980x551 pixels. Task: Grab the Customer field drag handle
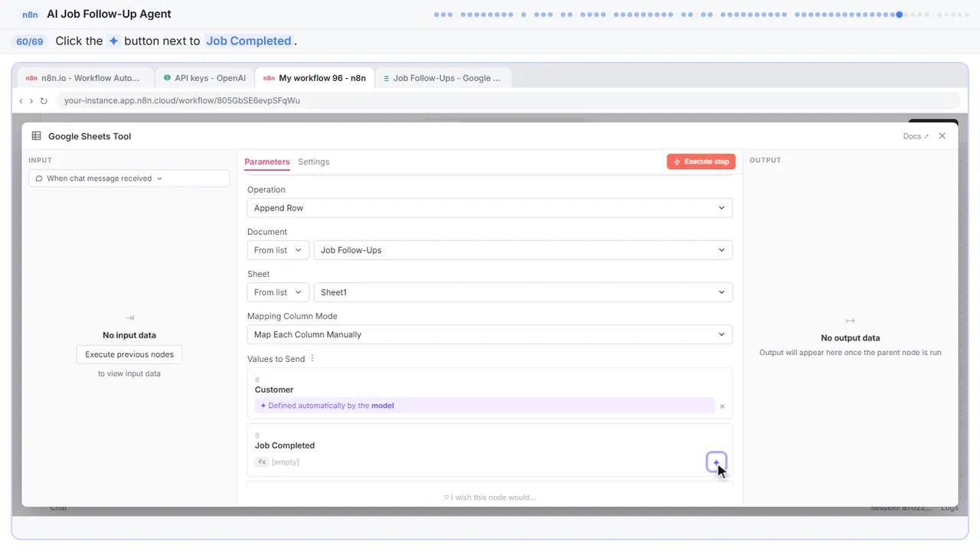click(x=257, y=380)
